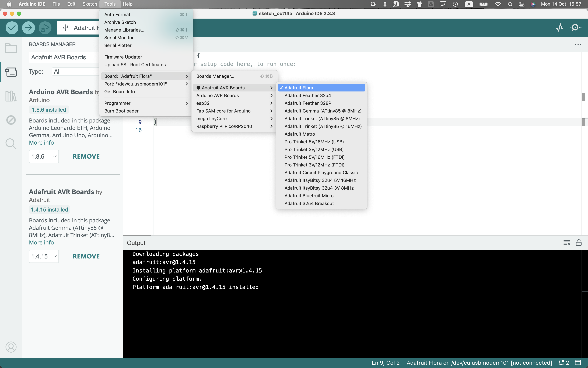Click the Upload arrow button

coord(28,28)
